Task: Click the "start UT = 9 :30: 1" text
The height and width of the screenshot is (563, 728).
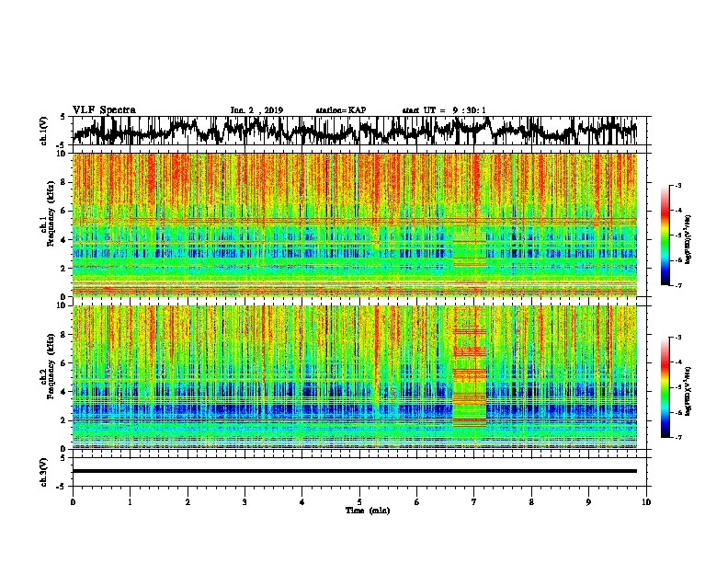Action: click(x=444, y=110)
